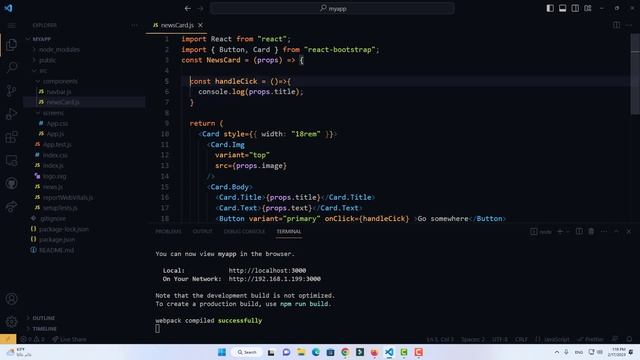640x360 pixels.
Task: Kill terminal with trash icon
Action: (x=591, y=231)
